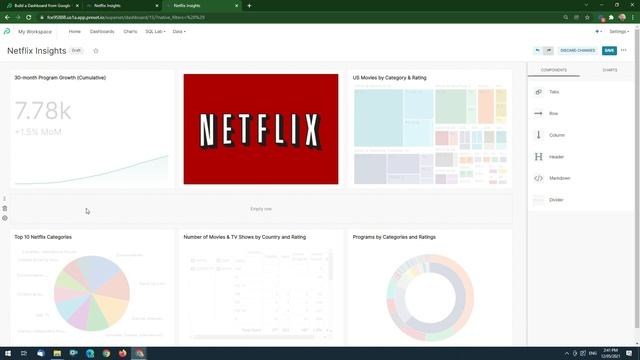Select the Row component icon
This screenshot has height=360, width=640.
538,113
